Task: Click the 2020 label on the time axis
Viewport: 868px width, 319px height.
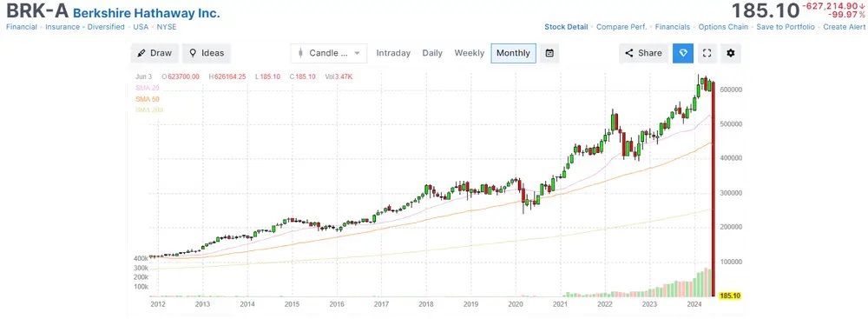Action: tap(516, 304)
